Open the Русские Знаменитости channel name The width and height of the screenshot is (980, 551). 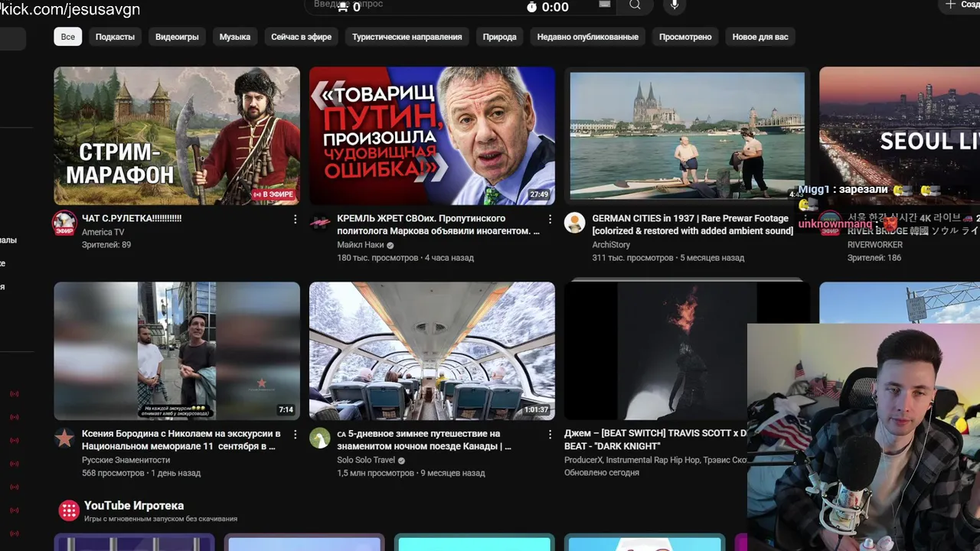tap(126, 460)
